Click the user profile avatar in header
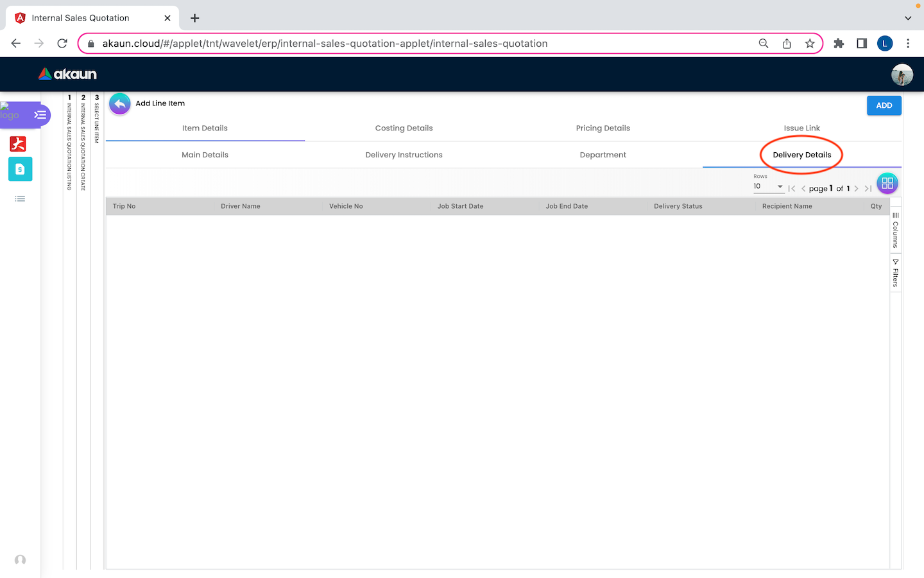This screenshot has width=924, height=578. tap(902, 74)
